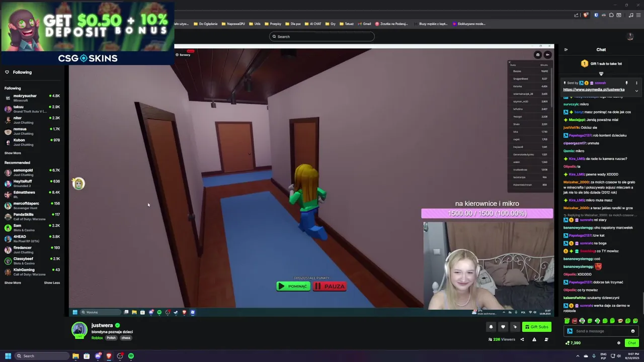
Task: Open pinned message three-dot options
Action: (x=636, y=83)
